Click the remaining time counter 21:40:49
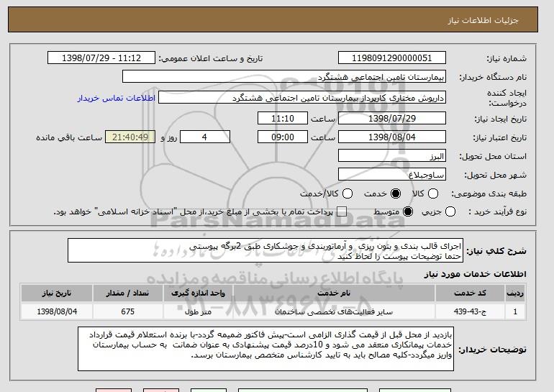The width and height of the screenshot is (554, 392). (130, 137)
